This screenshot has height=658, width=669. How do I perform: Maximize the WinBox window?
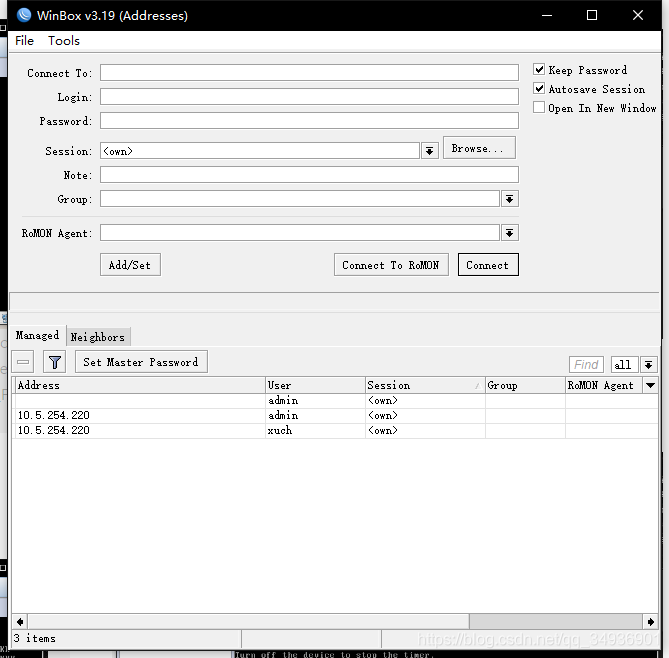coord(592,15)
